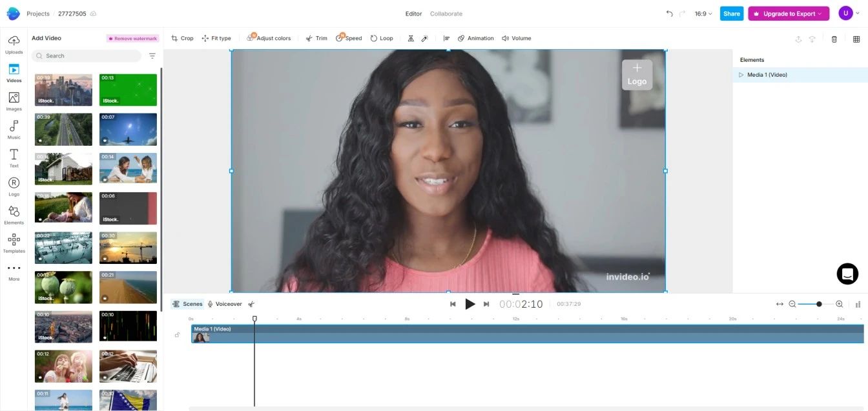868x411 pixels.
Task: Select the Crop tool in the toolbar
Action: pyautogui.click(x=181, y=38)
